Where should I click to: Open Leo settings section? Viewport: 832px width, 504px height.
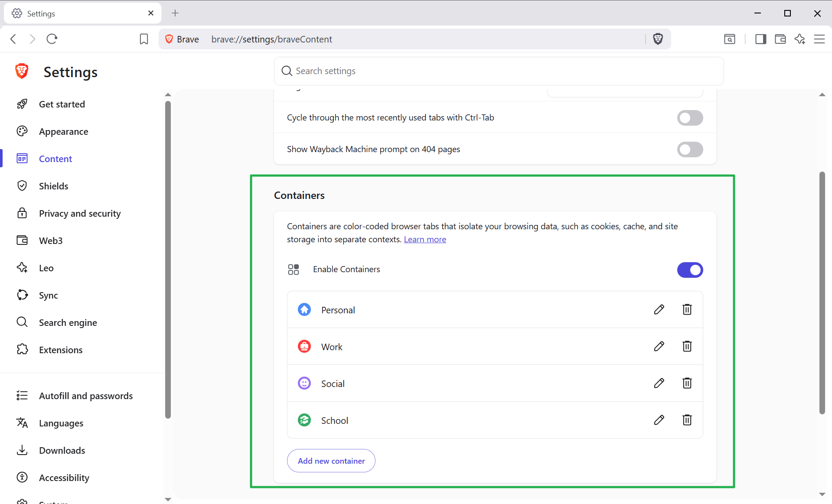pyautogui.click(x=46, y=268)
